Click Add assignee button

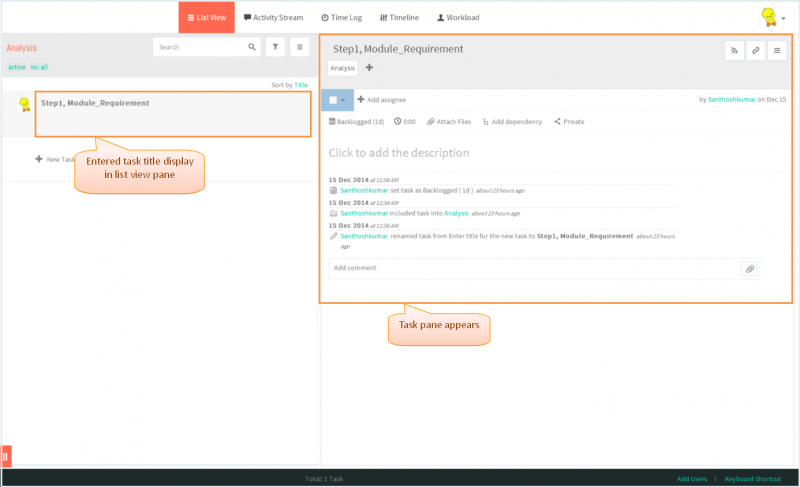382,99
